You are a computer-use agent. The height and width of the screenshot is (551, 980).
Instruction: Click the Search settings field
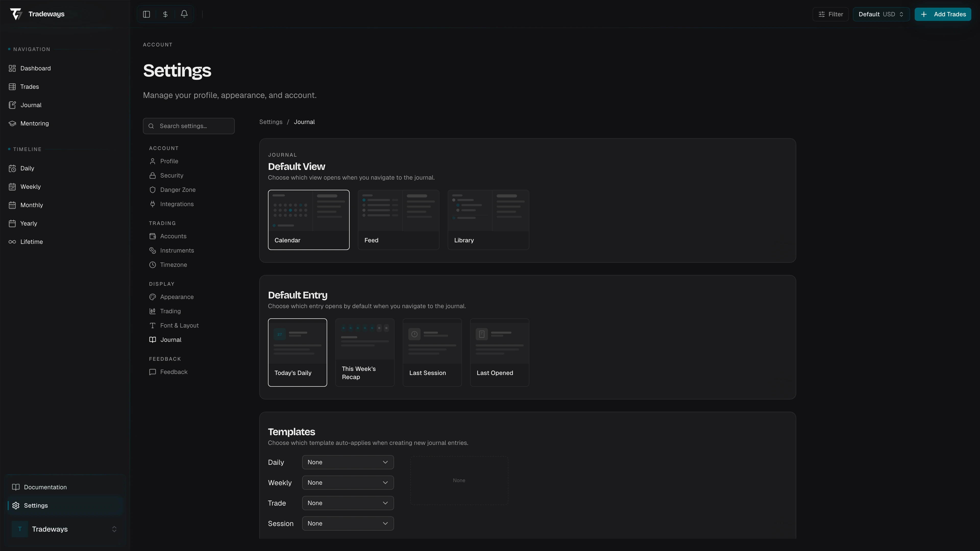click(189, 126)
